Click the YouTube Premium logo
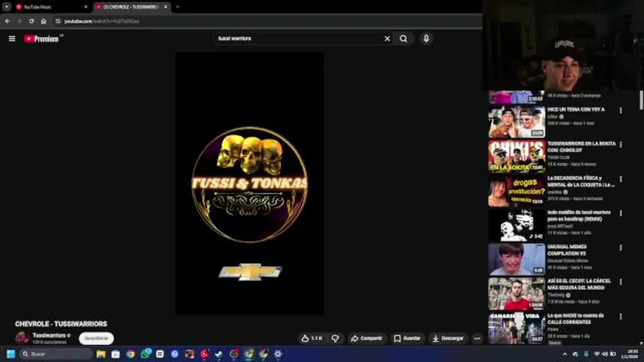This screenshot has width=644, height=362. [x=43, y=39]
